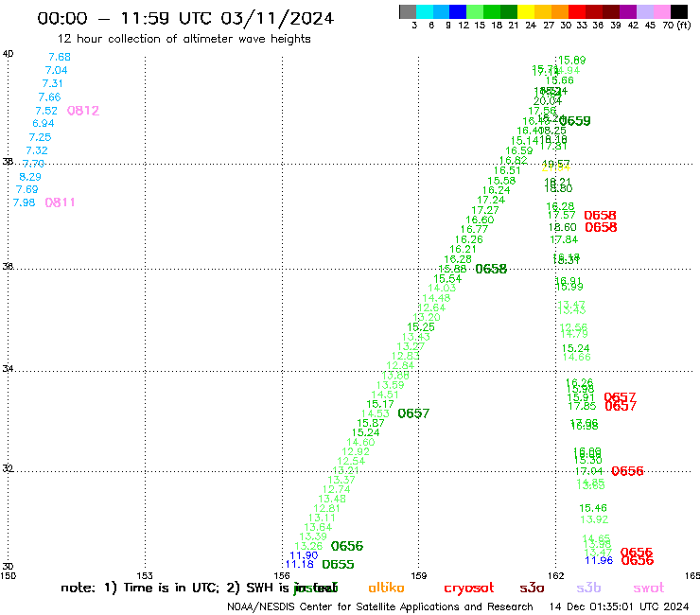Click the wave height value '7.68'

(60, 57)
